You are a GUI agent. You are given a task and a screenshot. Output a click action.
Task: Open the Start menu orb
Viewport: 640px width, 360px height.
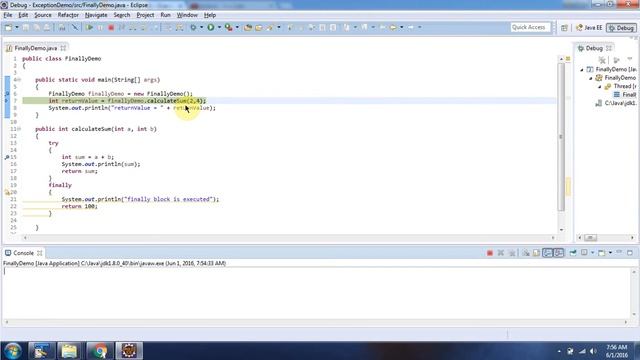point(12,351)
